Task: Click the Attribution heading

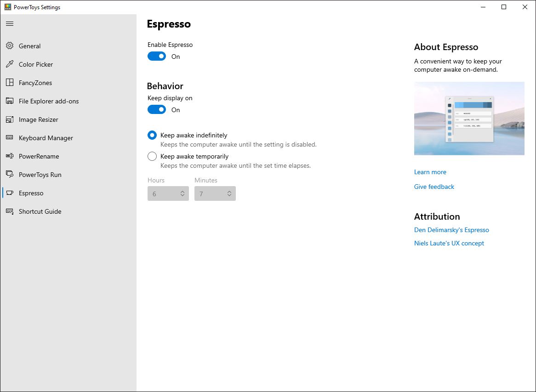Action: 437,216
